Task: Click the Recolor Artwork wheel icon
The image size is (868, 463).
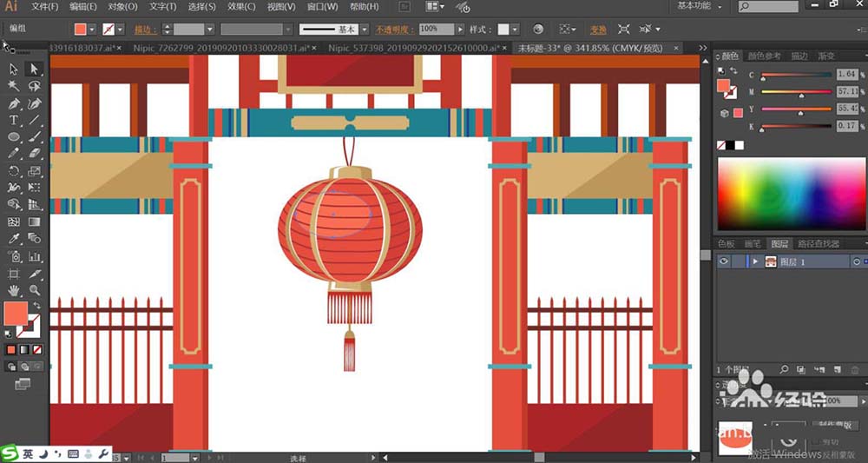Action: [x=538, y=30]
